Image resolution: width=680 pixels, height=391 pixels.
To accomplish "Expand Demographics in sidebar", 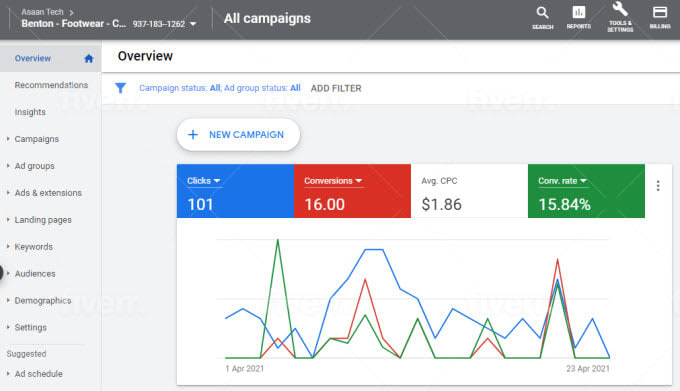I will [8, 300].
